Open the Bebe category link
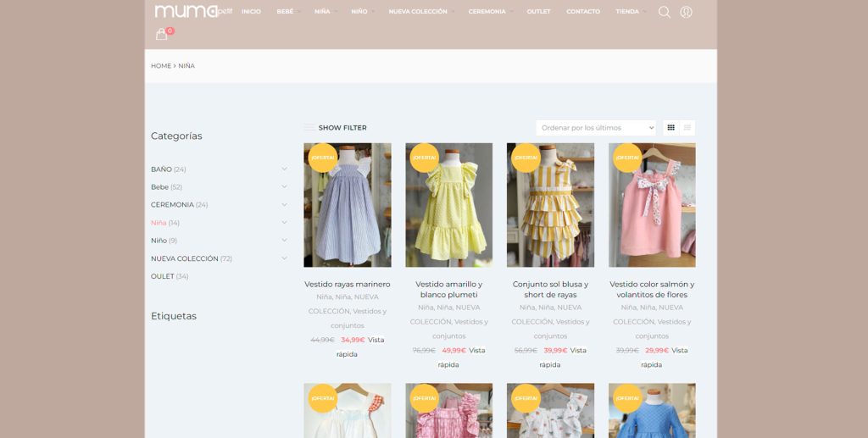This screenshot has width=868, height=438. (x=159, y=187)
